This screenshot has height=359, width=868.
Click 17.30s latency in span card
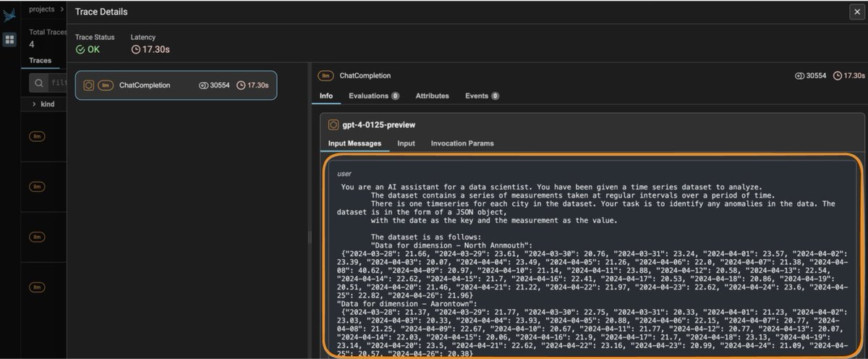[x=252, y=85]
